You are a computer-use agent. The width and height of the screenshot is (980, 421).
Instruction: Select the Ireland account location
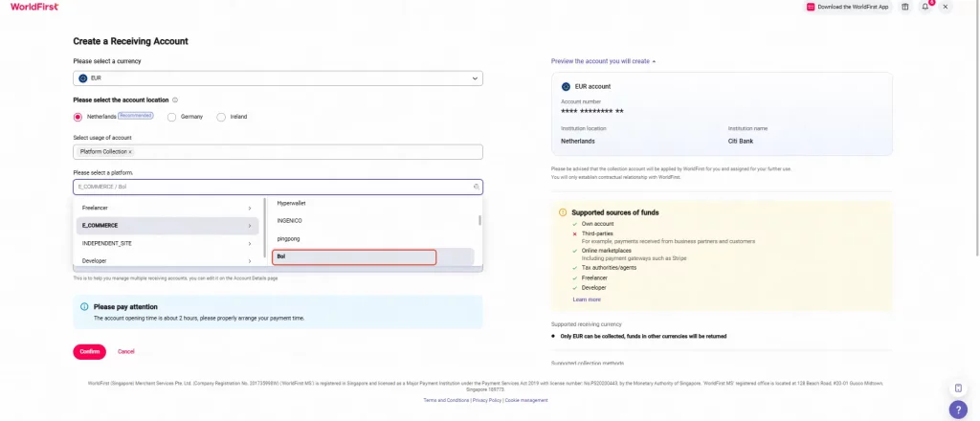pyautogui.click(x=221, y=117)
